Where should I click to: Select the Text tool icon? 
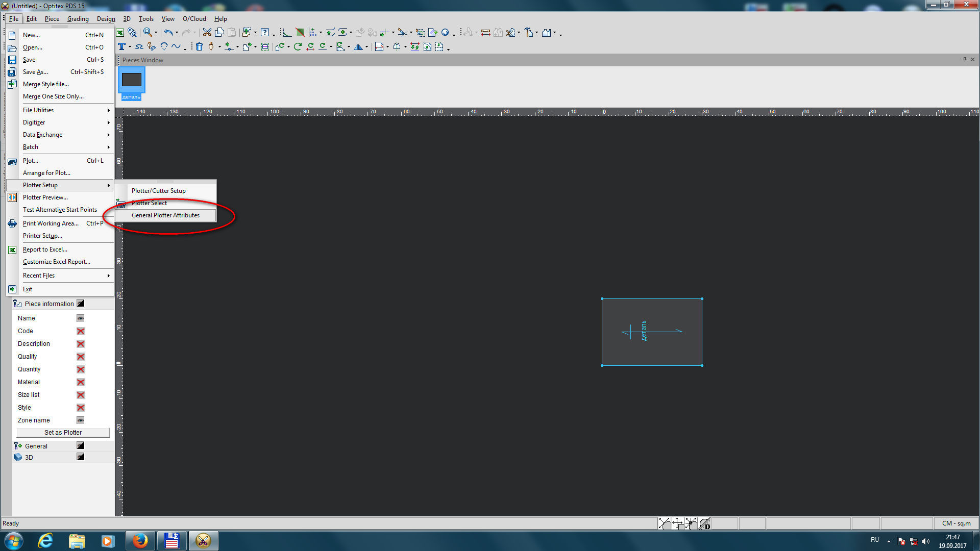pyautogui.click(x=121, y=47)
